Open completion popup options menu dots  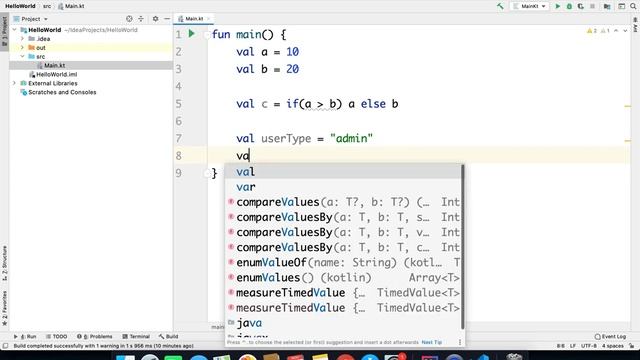(x=460, y=342)
